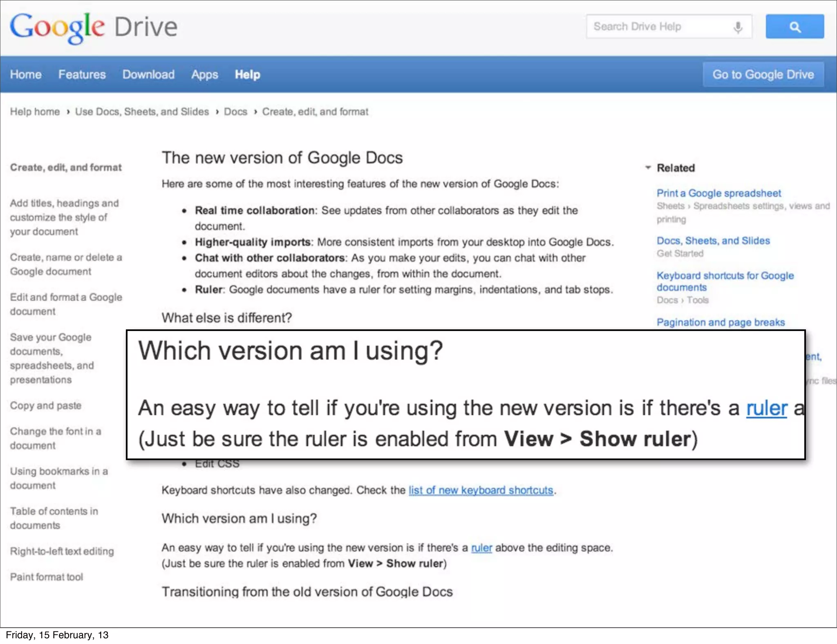This screenshot has width=837, height=644.
Task: Click the ruler link in the enlarged callout
Action: click(766, 408)
